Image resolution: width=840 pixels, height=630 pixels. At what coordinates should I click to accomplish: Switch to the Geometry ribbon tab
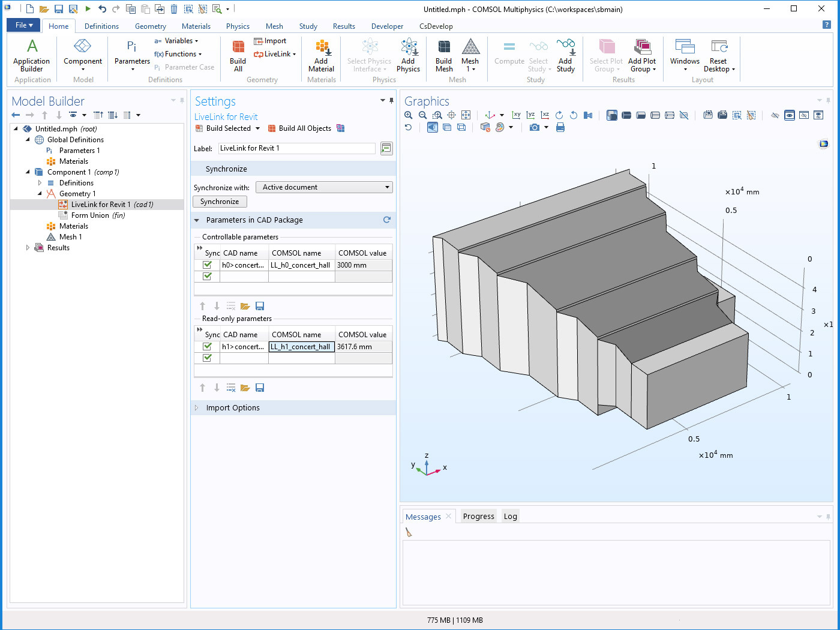[150, 26]
